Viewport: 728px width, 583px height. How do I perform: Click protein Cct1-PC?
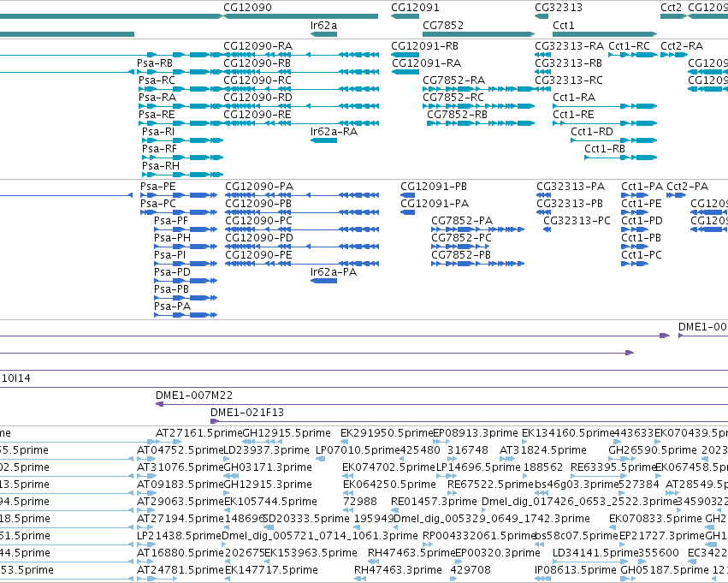point(642,255)
